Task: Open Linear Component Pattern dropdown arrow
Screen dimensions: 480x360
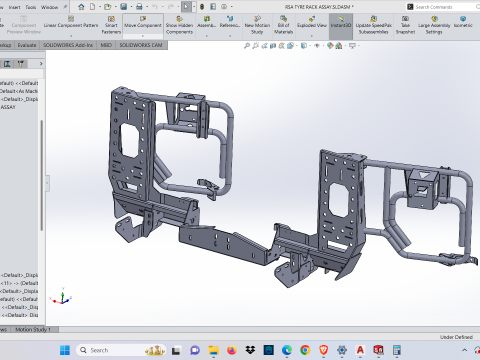Action: pyautogui.click(x=71, y=35)
